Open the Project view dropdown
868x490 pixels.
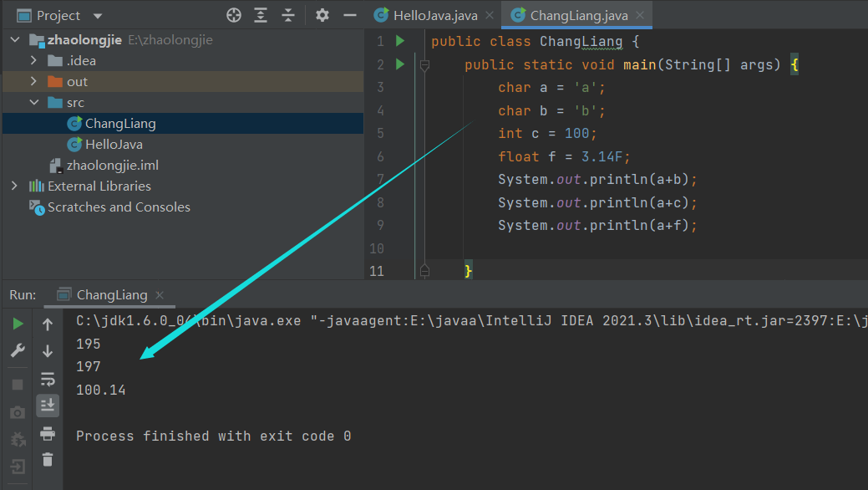click(98, 16)
